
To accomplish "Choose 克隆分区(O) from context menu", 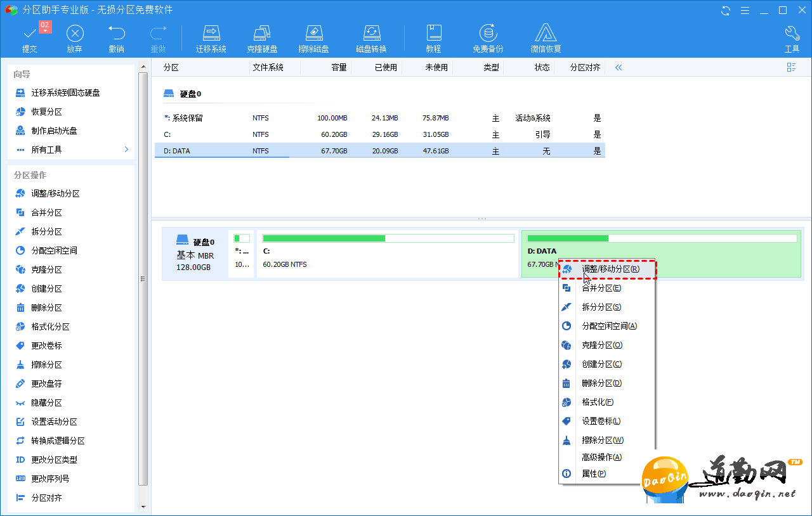I will coord(607,345).
